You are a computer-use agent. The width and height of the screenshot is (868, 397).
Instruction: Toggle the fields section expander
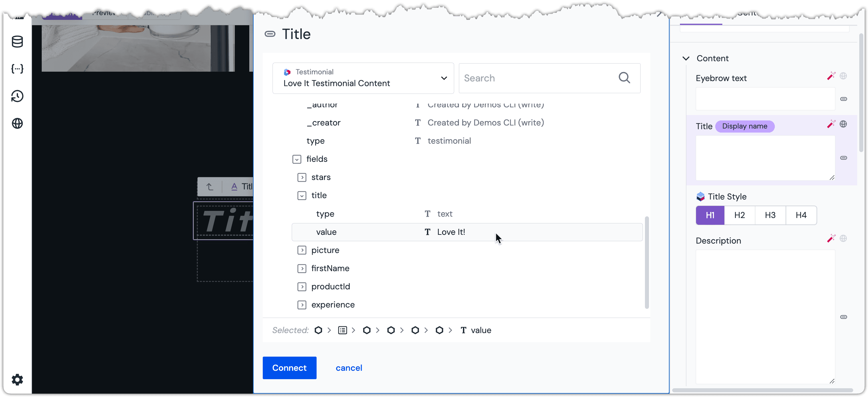point(297,159)
